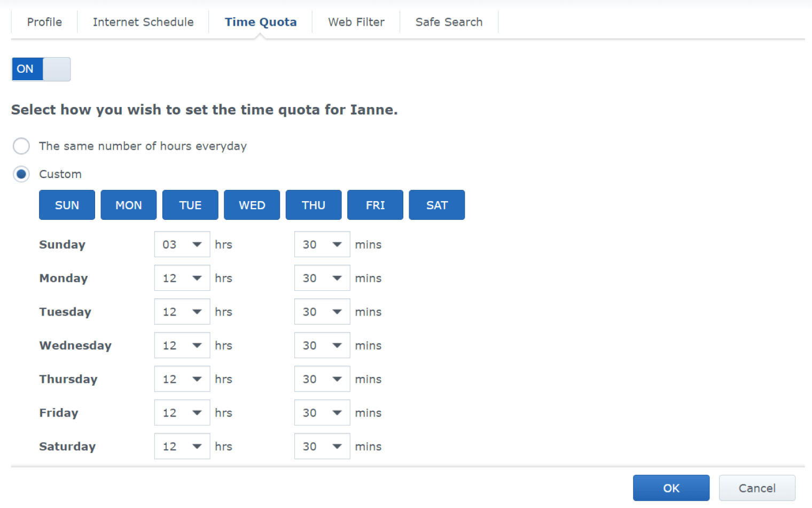Expand Monday hours dropdown
The image size is (812, 508).
point(182,278)
